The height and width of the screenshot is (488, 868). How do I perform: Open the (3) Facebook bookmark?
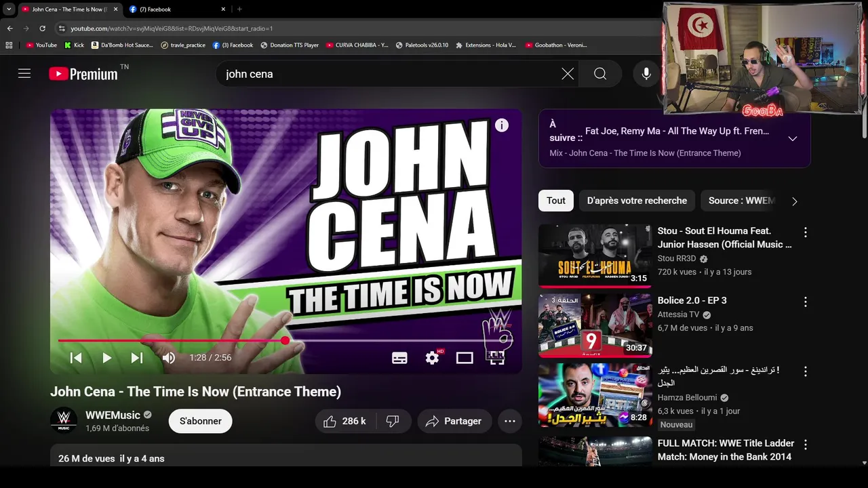click(x=233, y=45)
